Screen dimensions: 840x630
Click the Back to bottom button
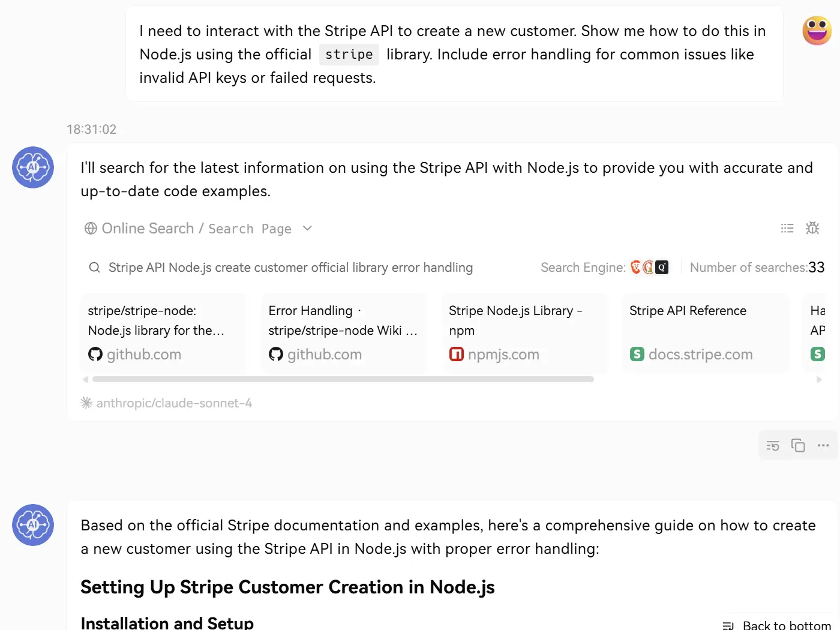(777, 624)
